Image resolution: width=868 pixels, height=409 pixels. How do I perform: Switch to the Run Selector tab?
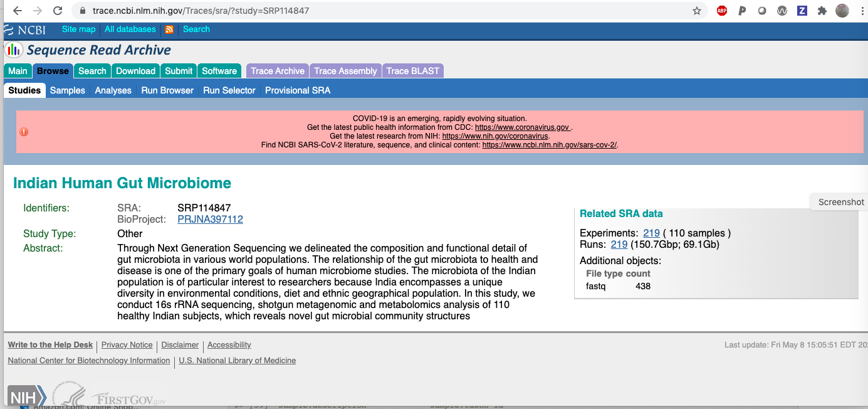[x=229, y=90]
